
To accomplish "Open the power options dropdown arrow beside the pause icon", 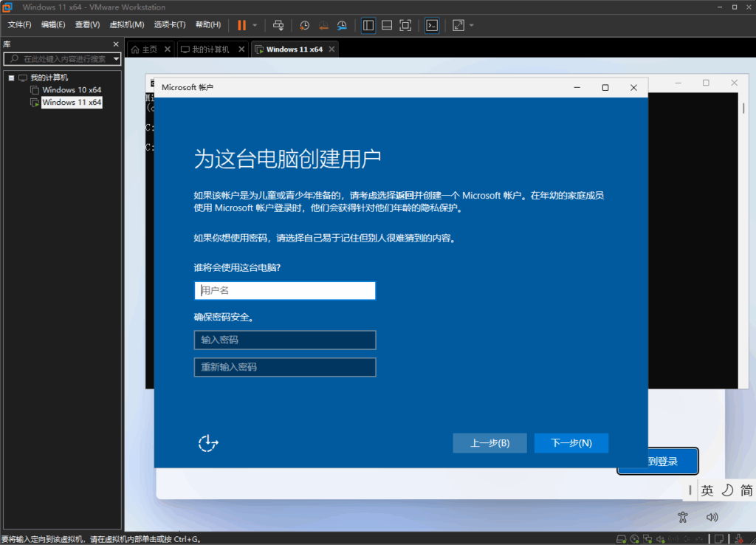I will click(255, 25).
